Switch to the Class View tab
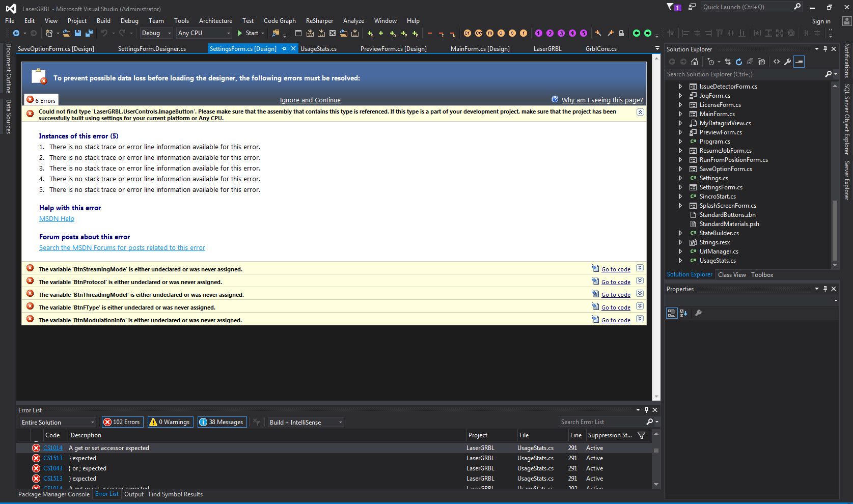Image resolution: width=853 pixels, height=504 pixels. click(x=732, y=275)
